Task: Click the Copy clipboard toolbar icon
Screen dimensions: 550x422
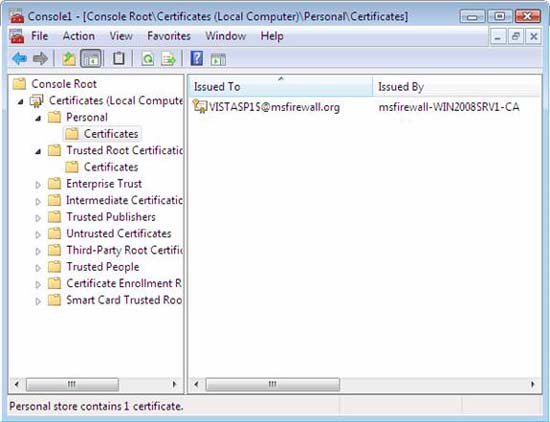Action: pos(119,58)
